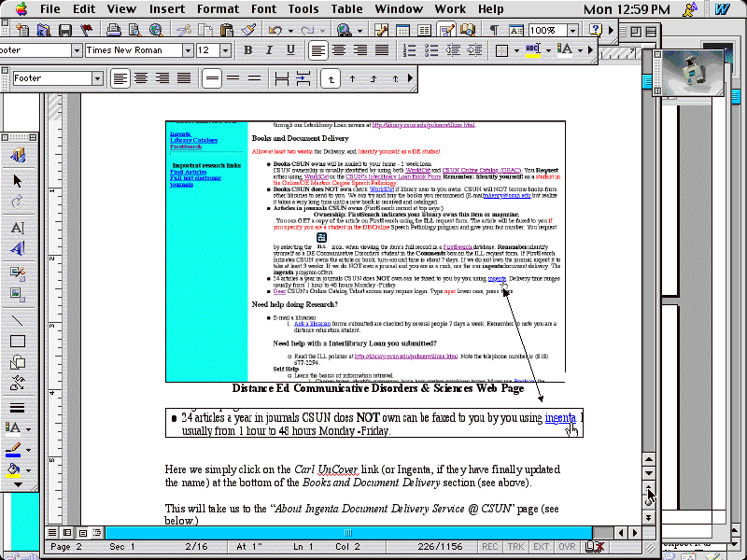Toggle REC indicator in status bar
Screen dimensions: 747x560
(x=489, y=547)
